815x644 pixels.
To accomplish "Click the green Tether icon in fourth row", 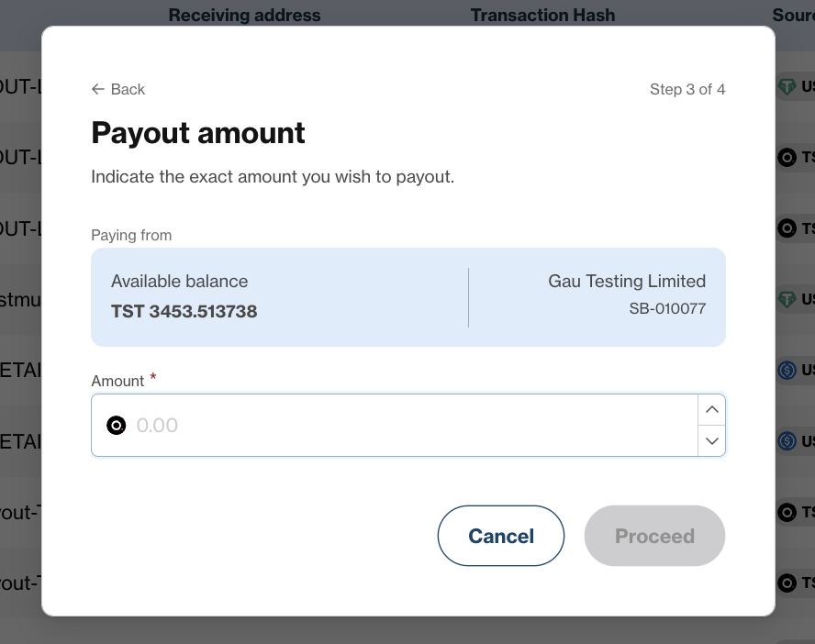I will (787, 299).
